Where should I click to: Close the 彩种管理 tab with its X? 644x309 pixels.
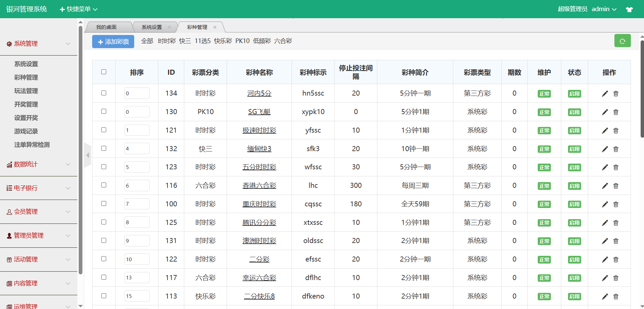215,27
